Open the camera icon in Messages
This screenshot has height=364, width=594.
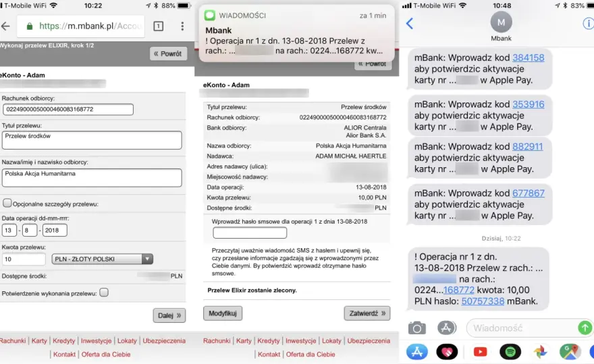[416, 328]
